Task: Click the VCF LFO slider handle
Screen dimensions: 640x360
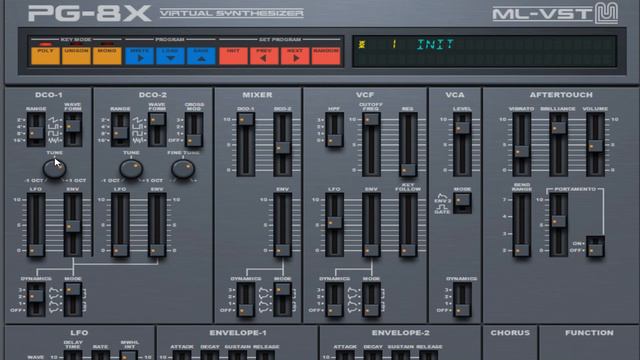Action: pyautogui.click(x=334, y=222)
